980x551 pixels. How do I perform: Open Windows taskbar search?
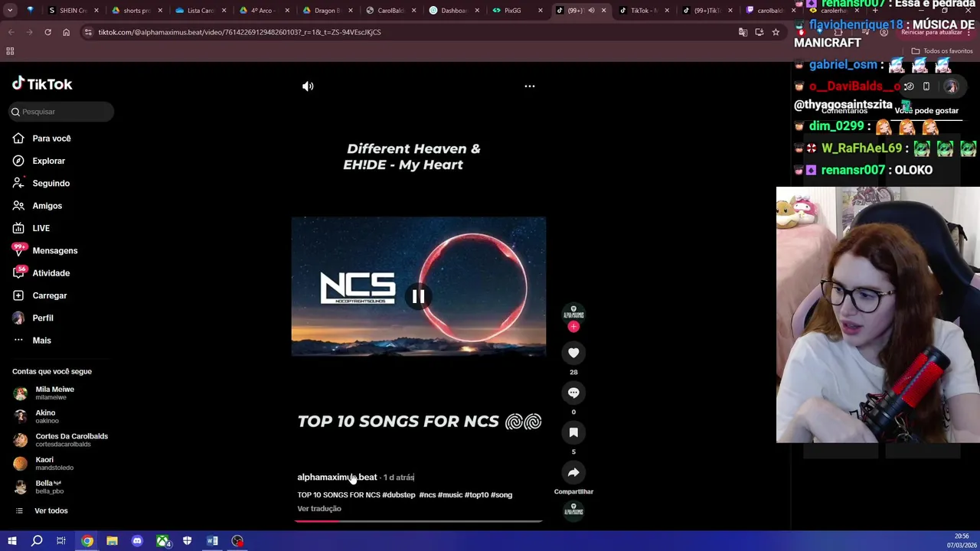tap(37, 541)
